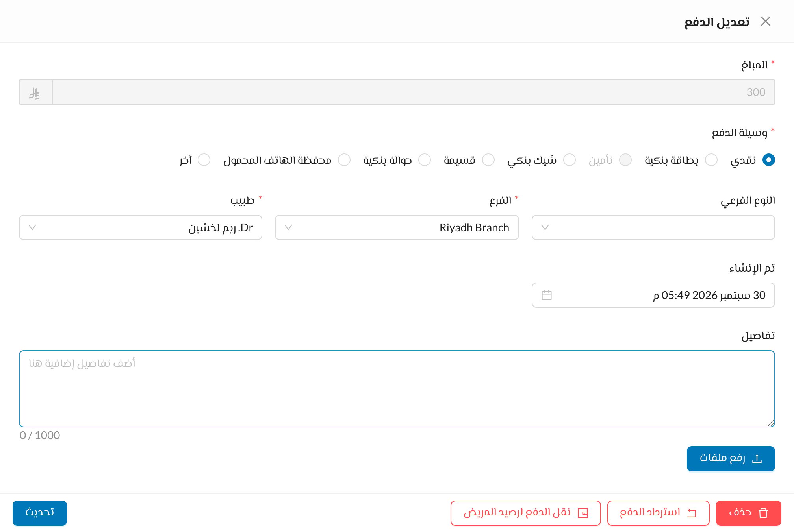Click نقل الدفع لرصيد المريض button
Screen dimensions: 794x532
point(525,513)
